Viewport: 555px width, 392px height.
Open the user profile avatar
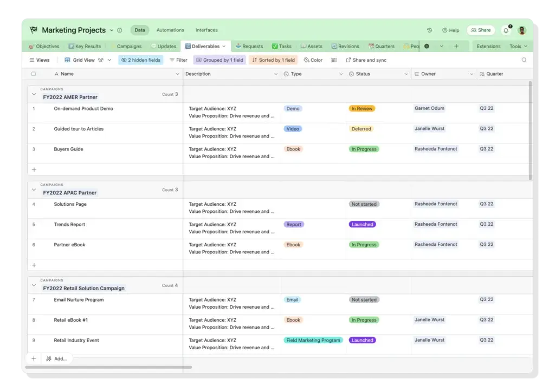point(522,30)
